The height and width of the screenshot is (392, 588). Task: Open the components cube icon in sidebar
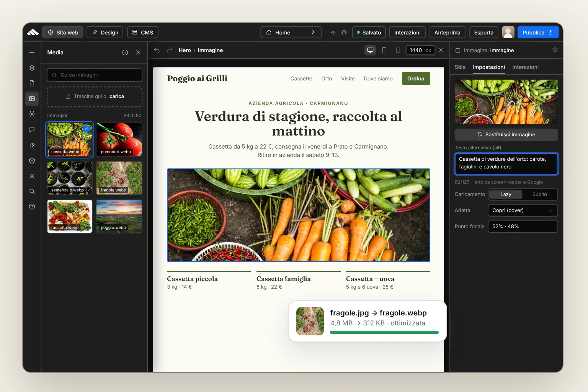point(32,161)
